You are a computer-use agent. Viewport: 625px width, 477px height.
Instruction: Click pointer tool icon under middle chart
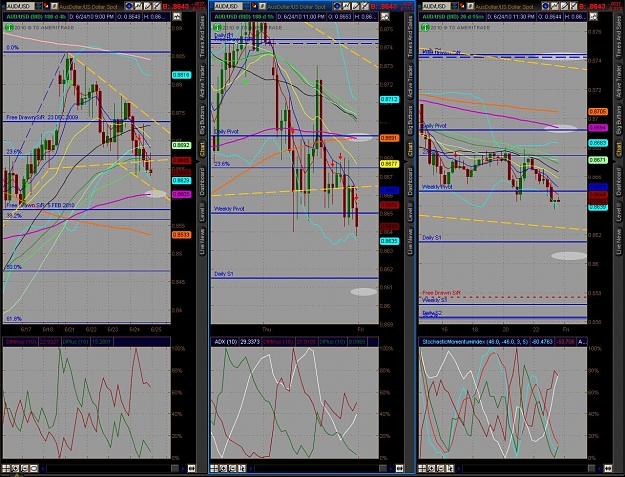point(242,468)
